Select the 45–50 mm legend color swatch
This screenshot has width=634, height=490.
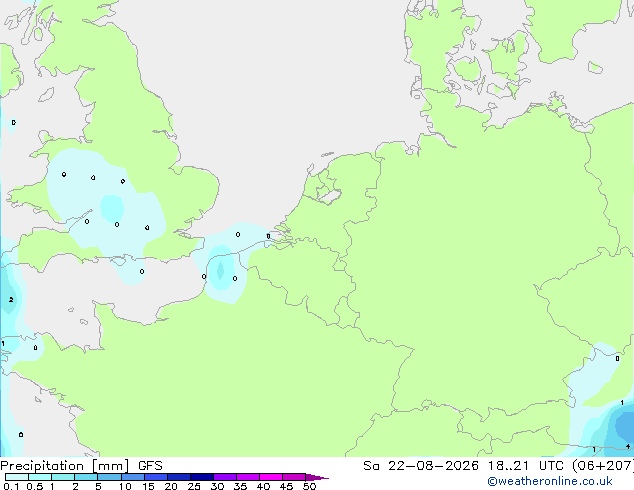coord(294,477)
